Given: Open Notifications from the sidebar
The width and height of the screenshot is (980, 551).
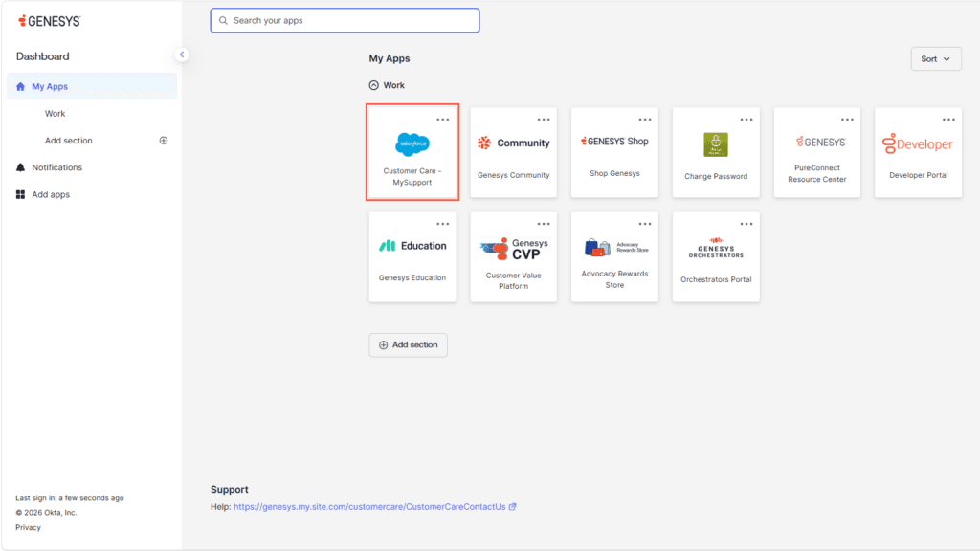Looking at the screenshot, I should tap(56, 167).
